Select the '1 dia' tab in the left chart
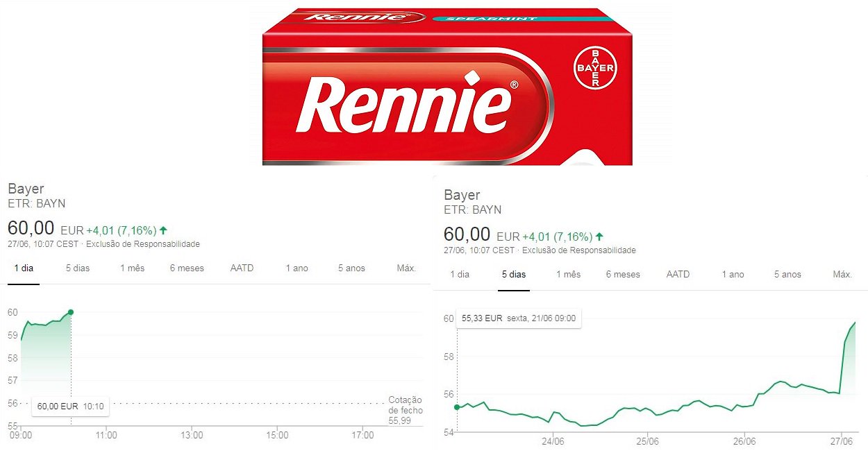The height and width of the screenshot is (462, 868). (24, 268)
